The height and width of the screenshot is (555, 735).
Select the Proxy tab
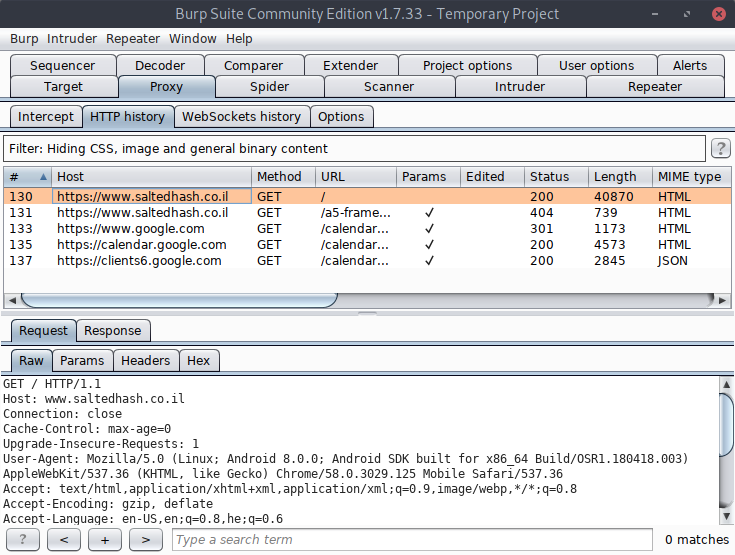click(166, 87)
